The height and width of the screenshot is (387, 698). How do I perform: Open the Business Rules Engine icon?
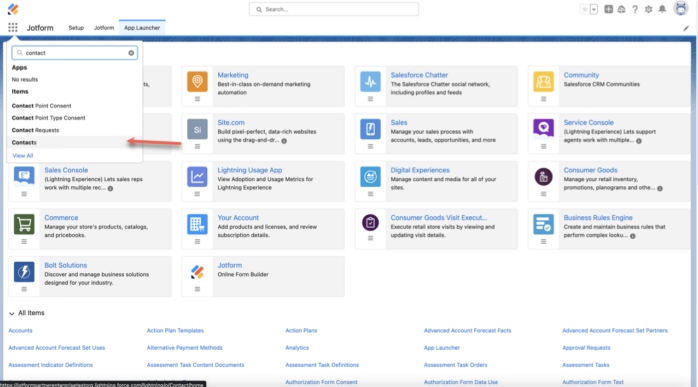544,224
